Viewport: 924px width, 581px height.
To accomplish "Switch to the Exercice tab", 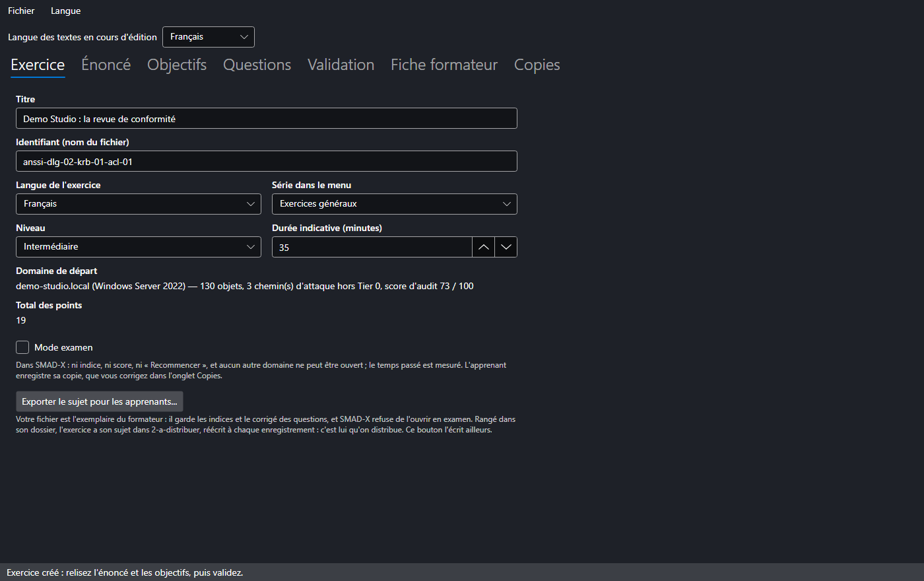I will (x=38, y=65).
